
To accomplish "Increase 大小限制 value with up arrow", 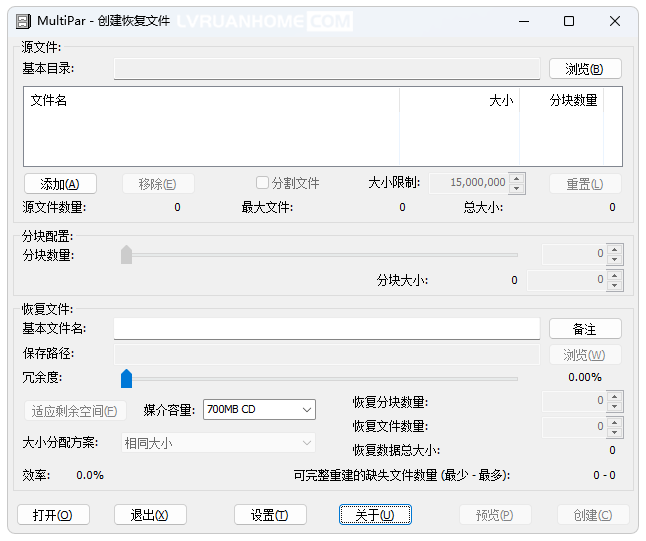I will click(517, 178).
